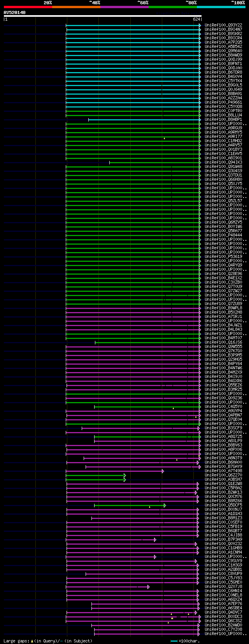Click the green alignment bar of UniRef100_Q94IK3
The image size is (249, 644).
click(x=155, y=162)
